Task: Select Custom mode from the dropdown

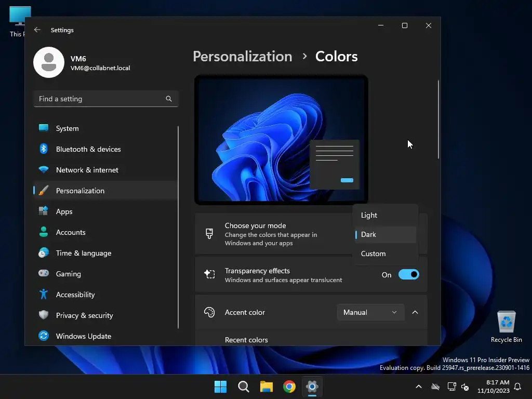Action: click(385, 254)
